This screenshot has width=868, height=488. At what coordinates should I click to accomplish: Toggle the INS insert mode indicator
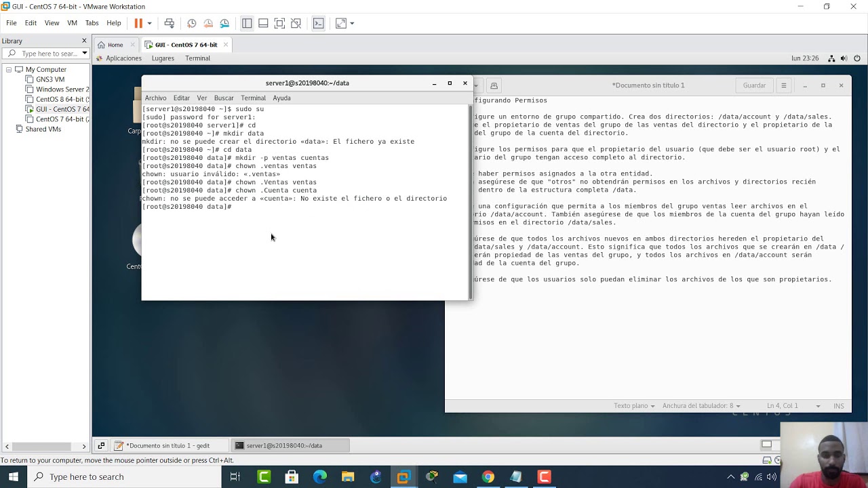(x=839, y=406)
